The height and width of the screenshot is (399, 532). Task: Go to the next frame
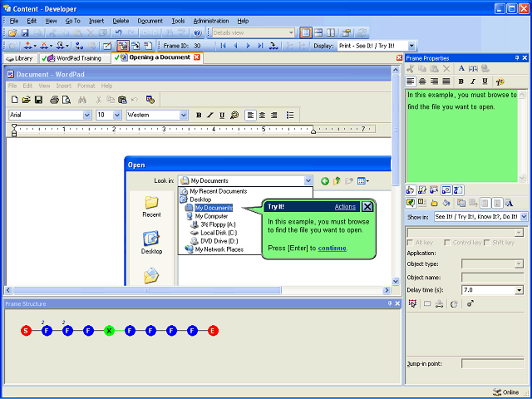tap(248, 46)
